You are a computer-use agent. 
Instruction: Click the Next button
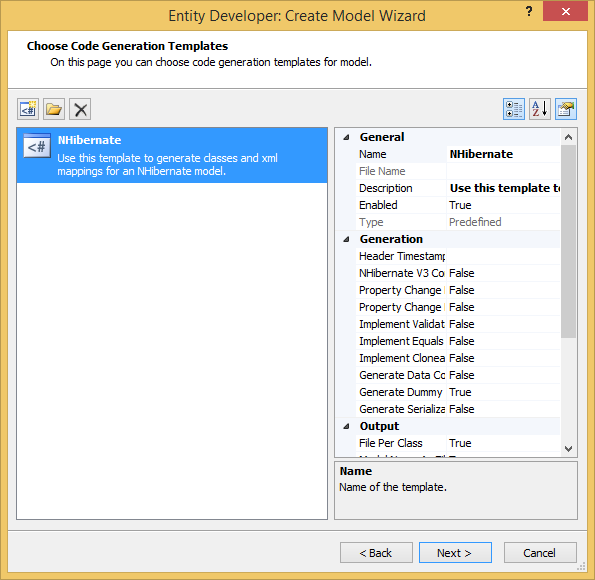click(455, 553)
